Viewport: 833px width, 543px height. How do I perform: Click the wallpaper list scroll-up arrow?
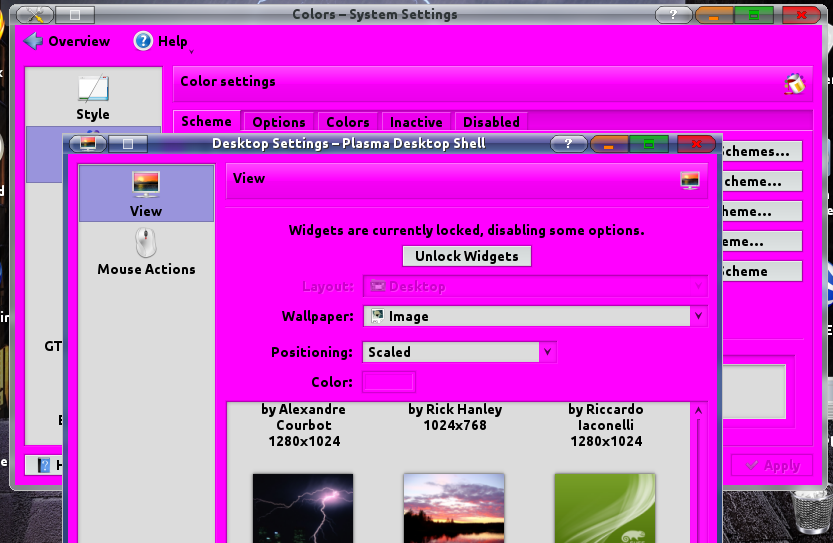pos(699,411)
